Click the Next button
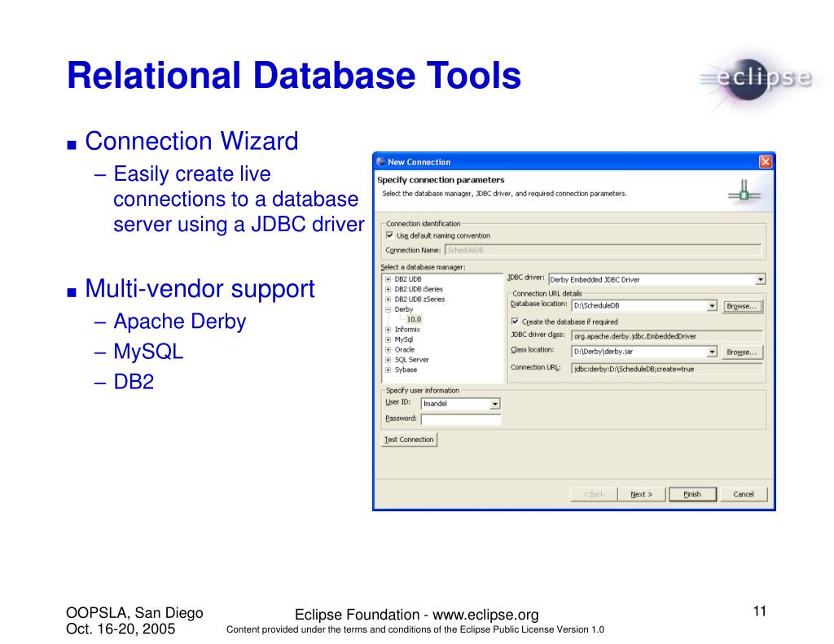 pyautogui.click(x=641, y=494)
